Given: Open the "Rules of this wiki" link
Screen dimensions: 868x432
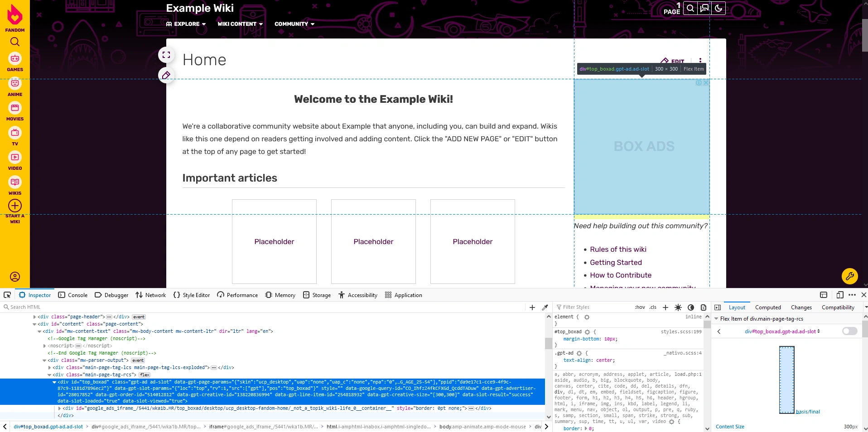Looking at the screenshot, I should tap(618, 250).
